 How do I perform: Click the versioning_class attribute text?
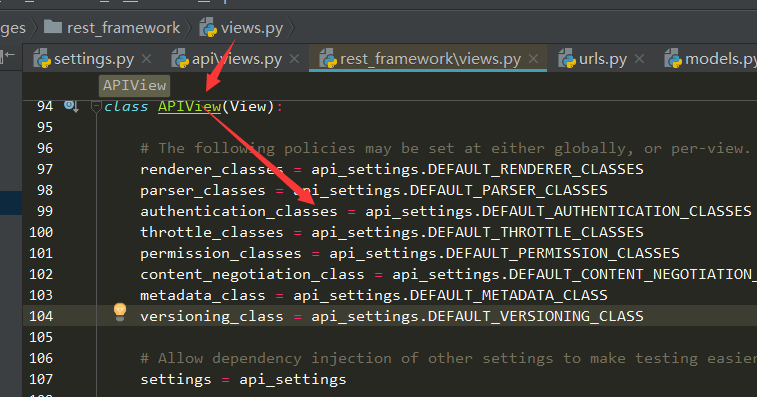212,316
